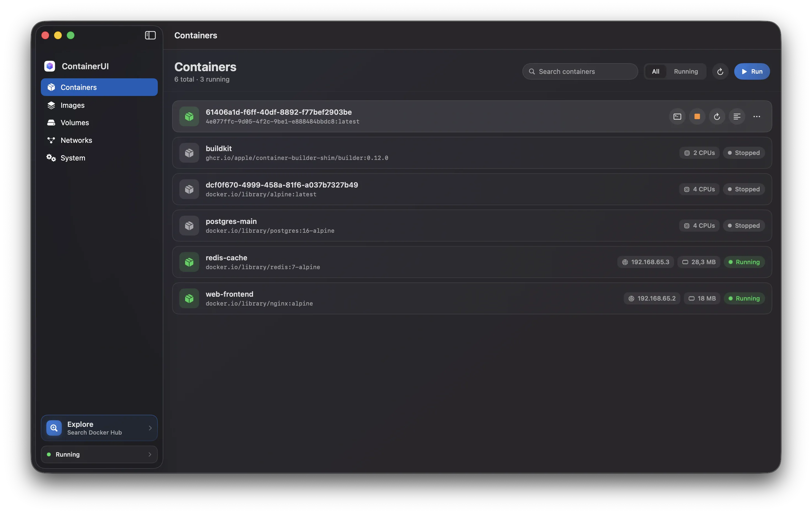Click the ghcr.io builder:0.12.0 image text

[297, 158]
